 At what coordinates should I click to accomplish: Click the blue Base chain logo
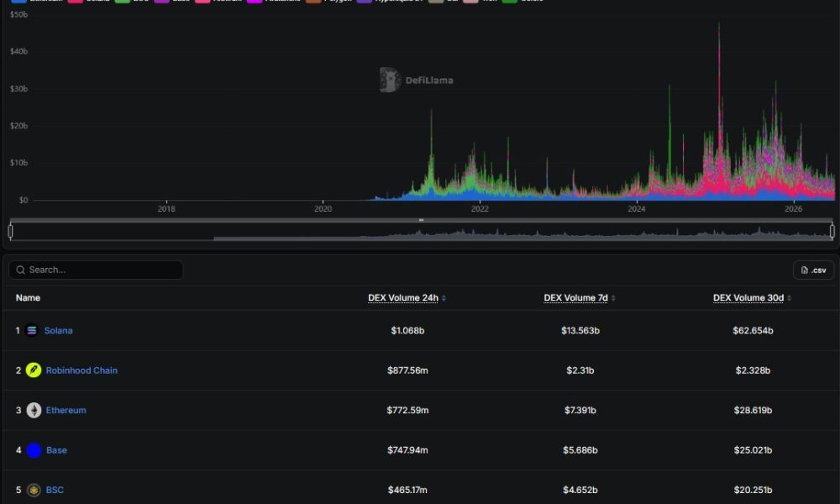[x=34, y=450]
